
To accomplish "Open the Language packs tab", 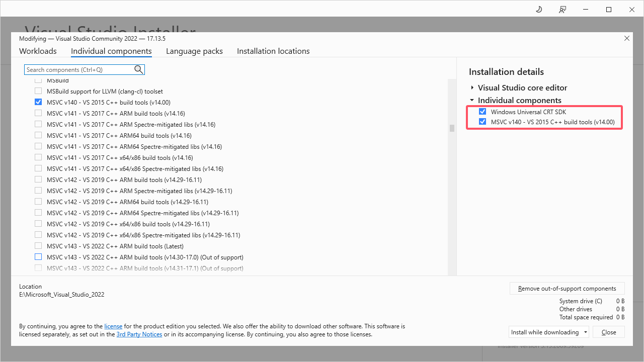I will pos(194,51).
